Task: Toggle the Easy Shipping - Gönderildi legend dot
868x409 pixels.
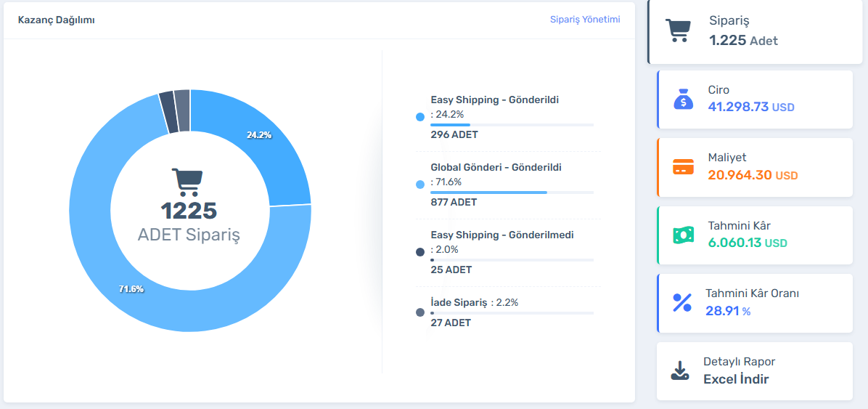Action: click(419, 117)
